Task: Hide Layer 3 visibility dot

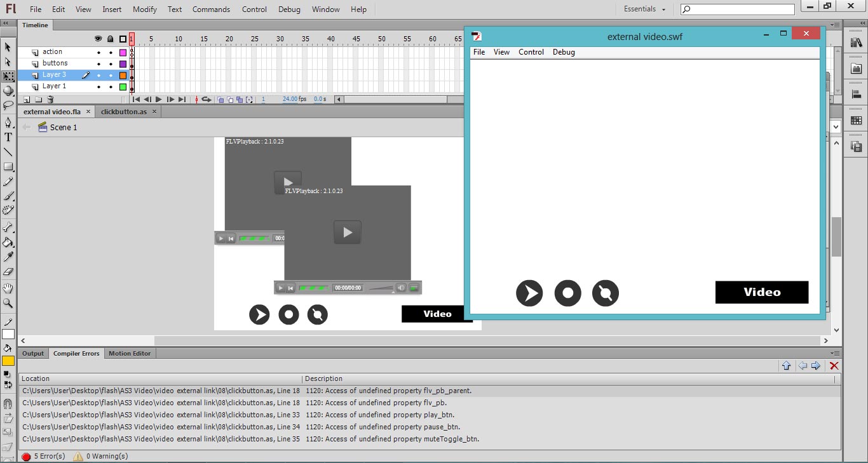Action: click(98, 75)
